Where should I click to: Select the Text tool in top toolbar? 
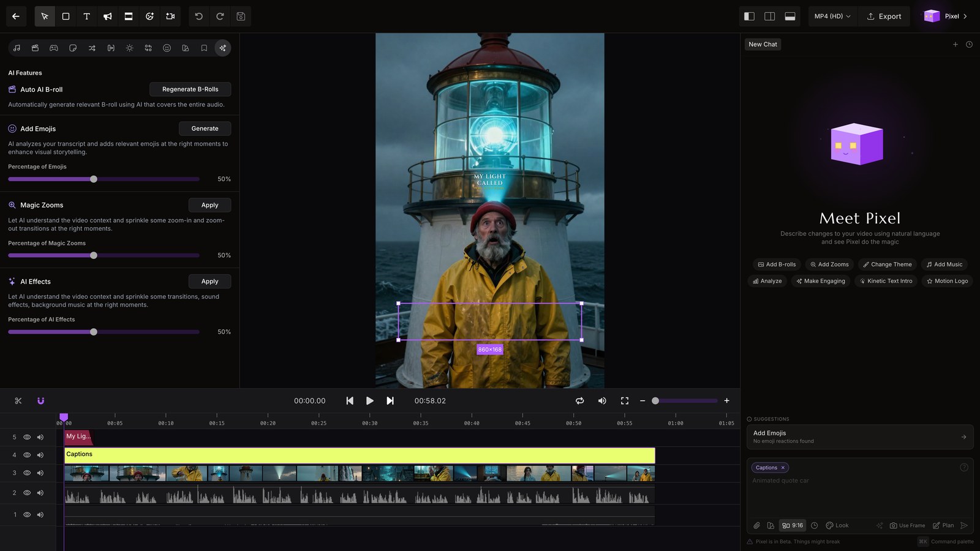(86, 17)
